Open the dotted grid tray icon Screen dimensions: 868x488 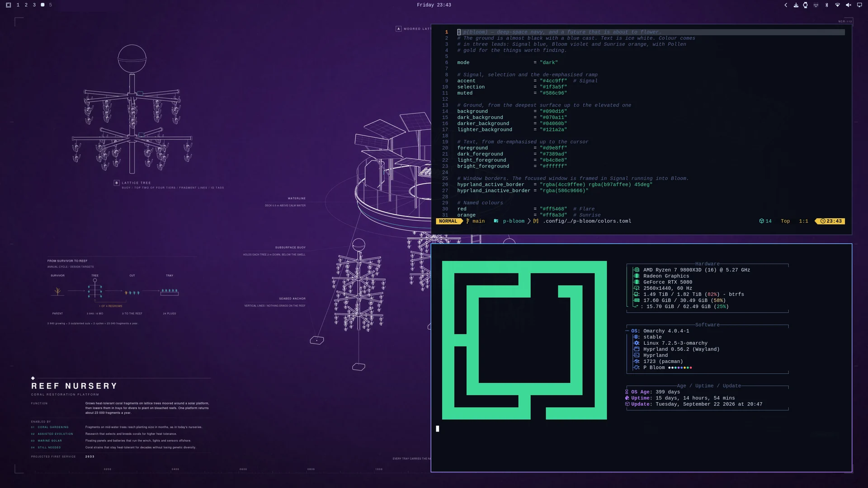click(x=816, y=5)
